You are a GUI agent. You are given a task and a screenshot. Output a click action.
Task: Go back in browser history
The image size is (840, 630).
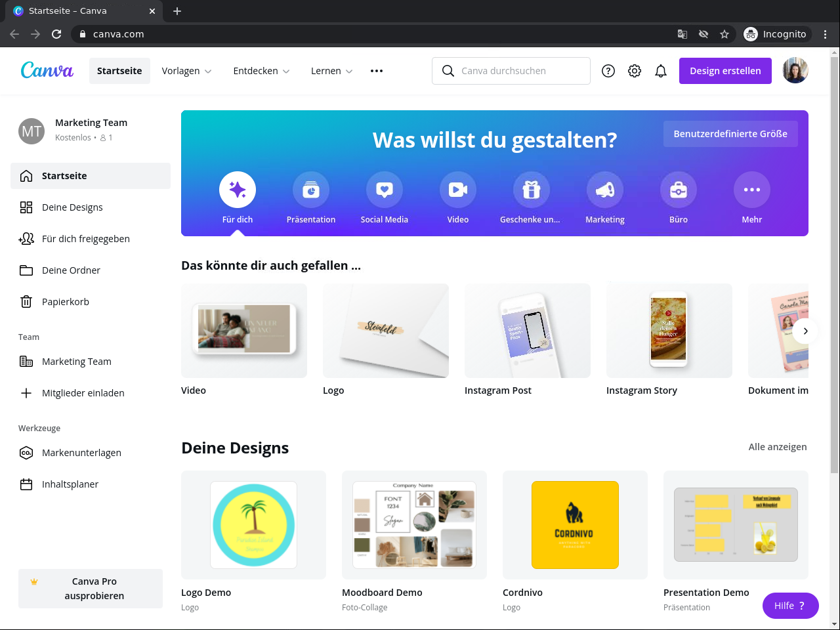14,34
